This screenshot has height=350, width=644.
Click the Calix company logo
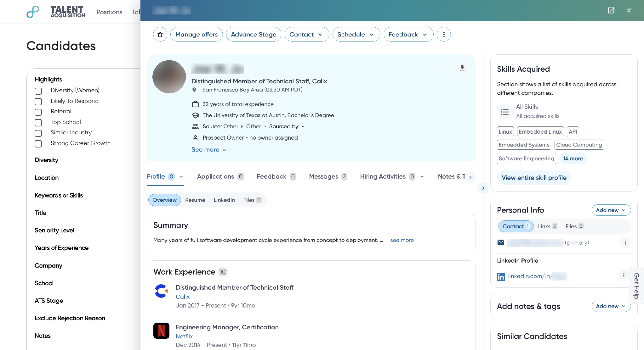161,291
